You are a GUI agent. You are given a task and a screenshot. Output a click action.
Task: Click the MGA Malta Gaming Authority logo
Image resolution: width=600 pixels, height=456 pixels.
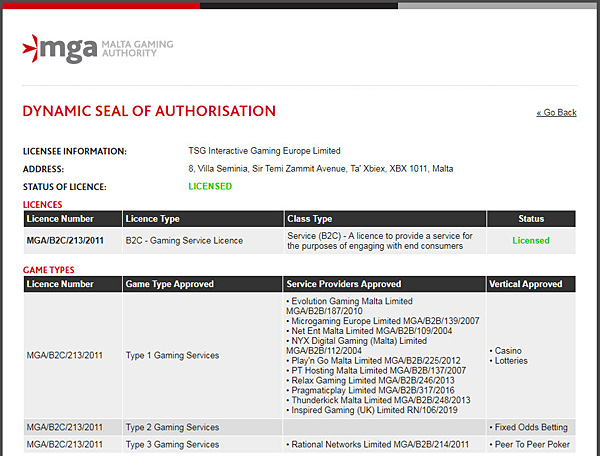click(x=97, y=48)
